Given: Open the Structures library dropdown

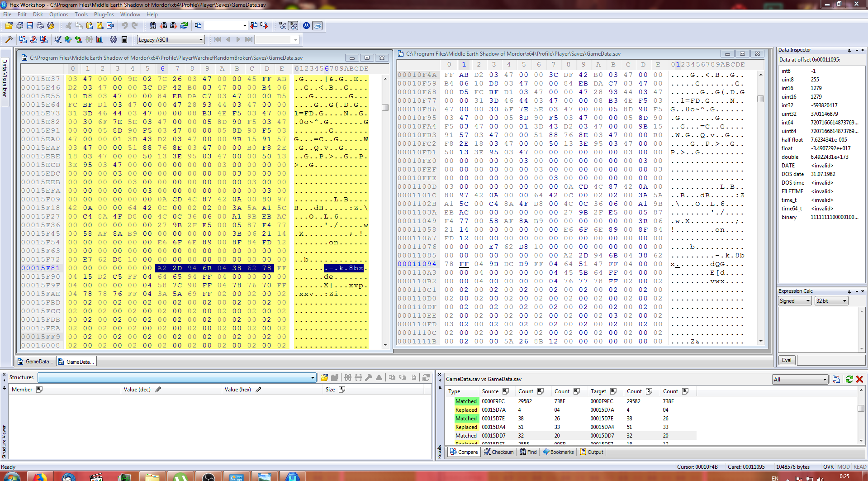Looking at the screenshot, I should click(x=177, y=377).
